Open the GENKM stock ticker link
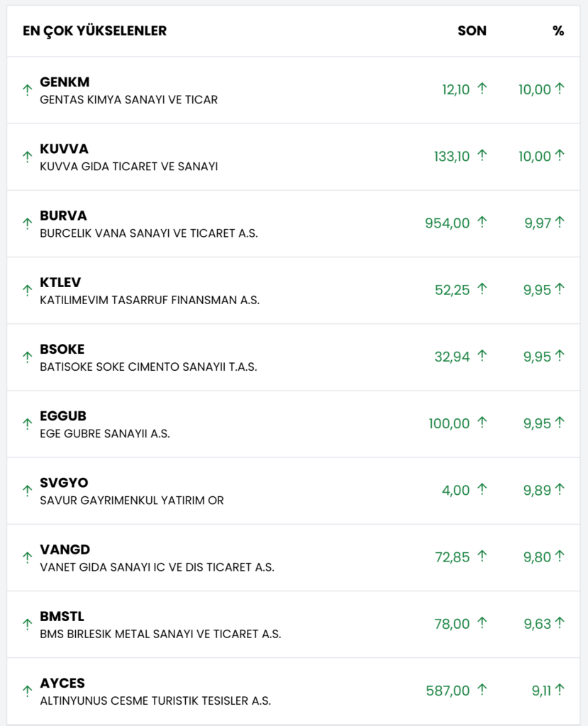The width and height of the screenshot is (588, 726). tap(65, 82)
